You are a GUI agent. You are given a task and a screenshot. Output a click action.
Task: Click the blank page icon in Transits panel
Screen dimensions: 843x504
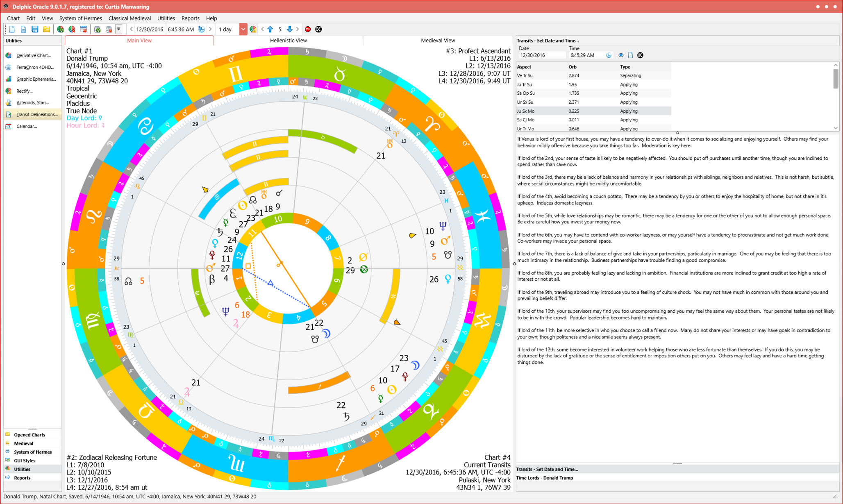[x=631, y=55]
